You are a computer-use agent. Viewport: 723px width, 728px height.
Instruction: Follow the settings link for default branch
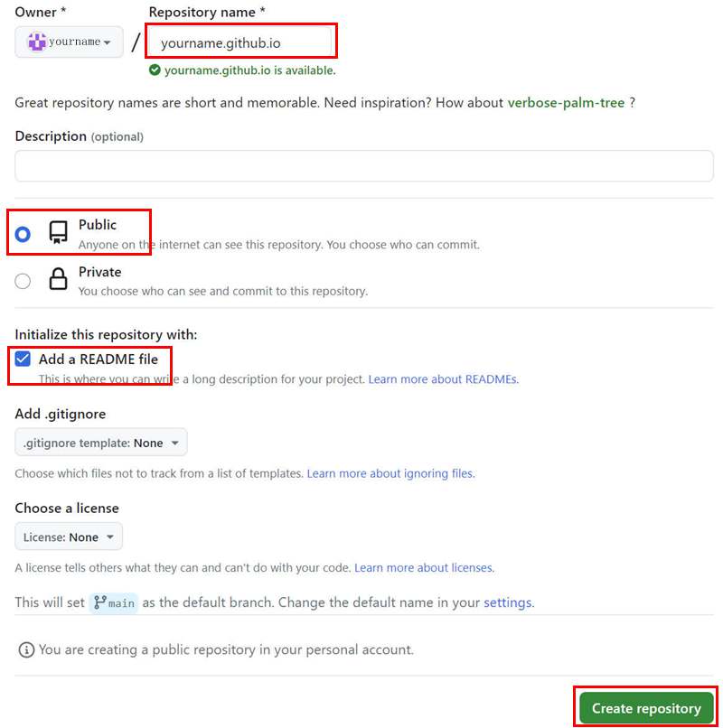tap(509, 602)
